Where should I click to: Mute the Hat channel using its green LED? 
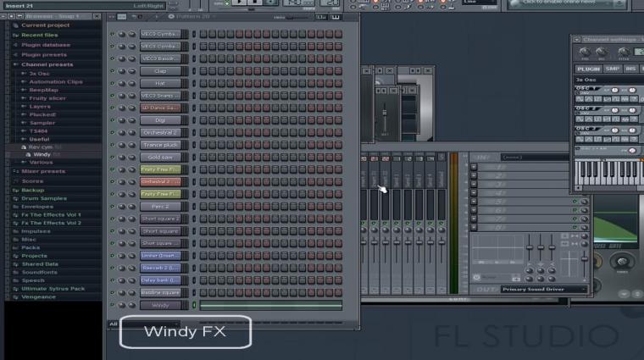[x=112, y=83]
